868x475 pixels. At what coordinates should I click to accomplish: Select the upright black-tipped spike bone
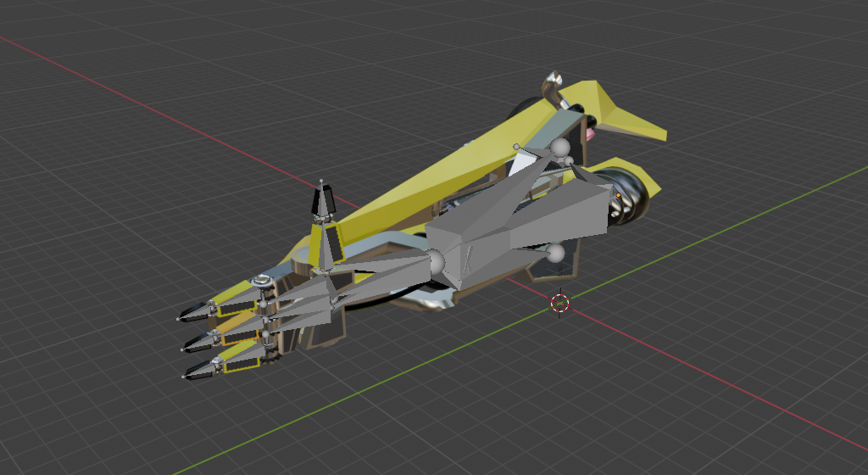323,202
